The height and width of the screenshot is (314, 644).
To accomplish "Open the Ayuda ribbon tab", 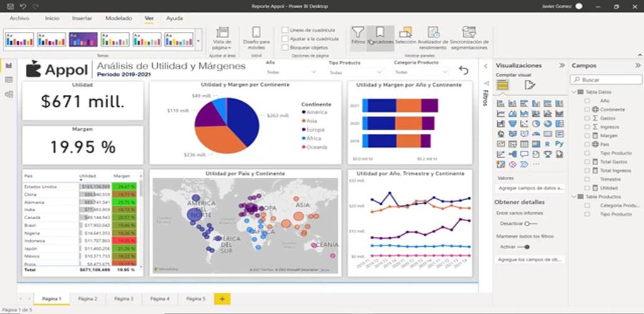I will click(175, 18).
